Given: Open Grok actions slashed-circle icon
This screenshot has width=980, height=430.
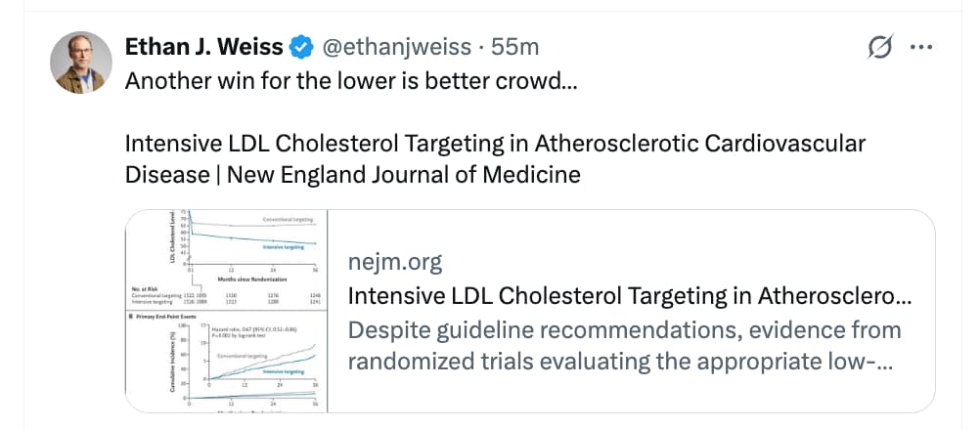Looking at the screenshot, I should (x=878, y=47).
